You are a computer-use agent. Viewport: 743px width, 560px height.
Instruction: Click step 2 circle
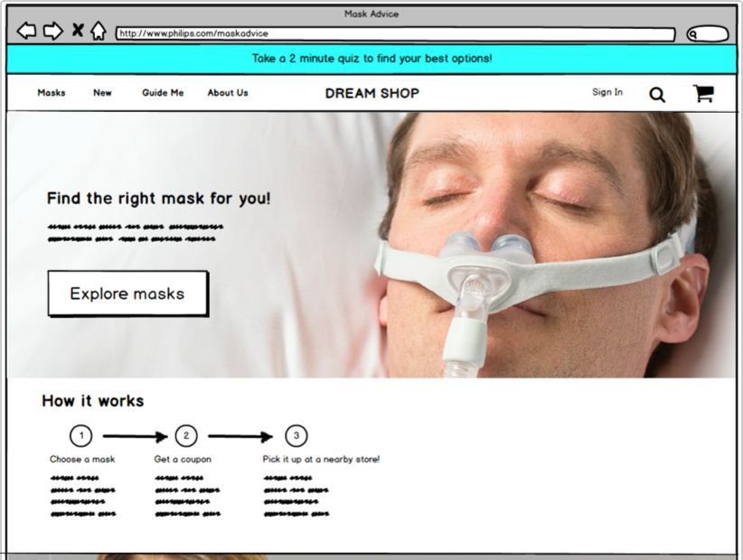point(186,435)
